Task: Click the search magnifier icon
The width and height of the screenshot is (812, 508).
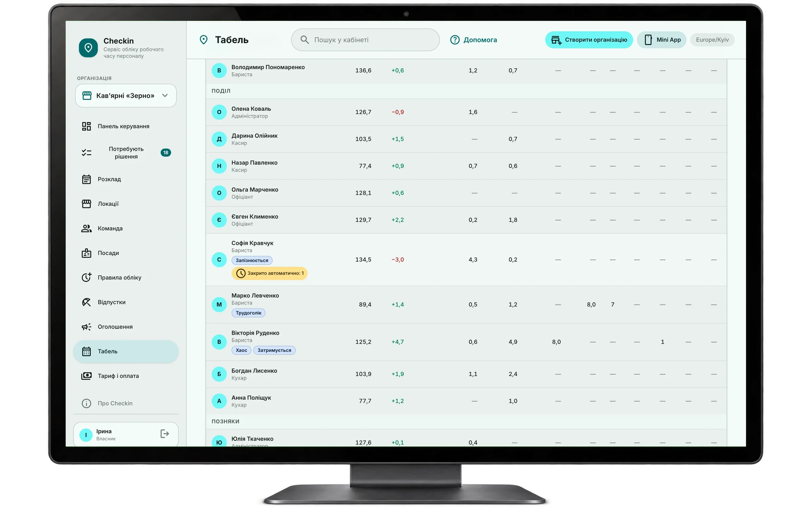Action: click(304, 40)
